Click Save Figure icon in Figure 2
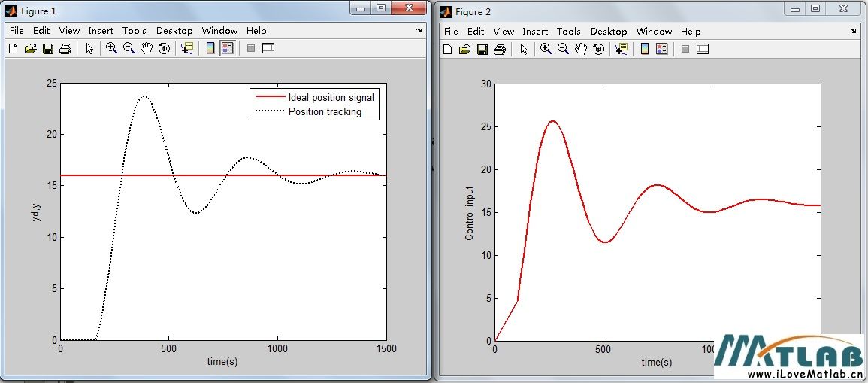The image size is (868, 383). (x=482, y=50)
